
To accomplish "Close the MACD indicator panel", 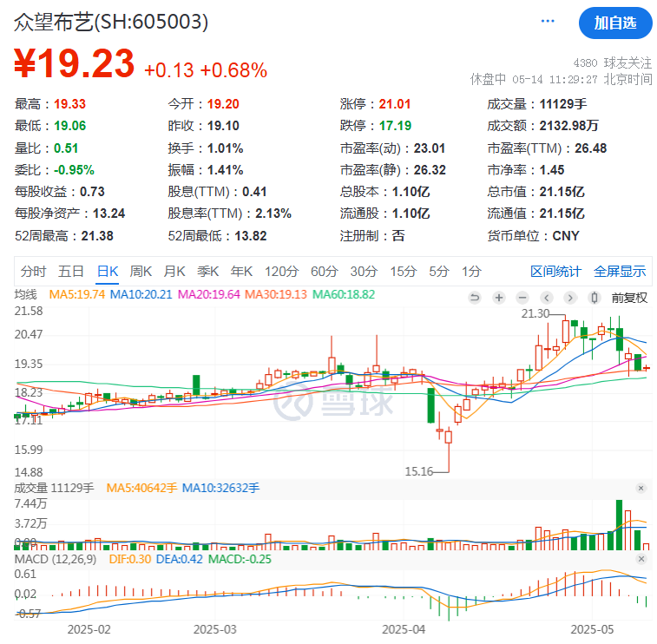I will 641,559.
